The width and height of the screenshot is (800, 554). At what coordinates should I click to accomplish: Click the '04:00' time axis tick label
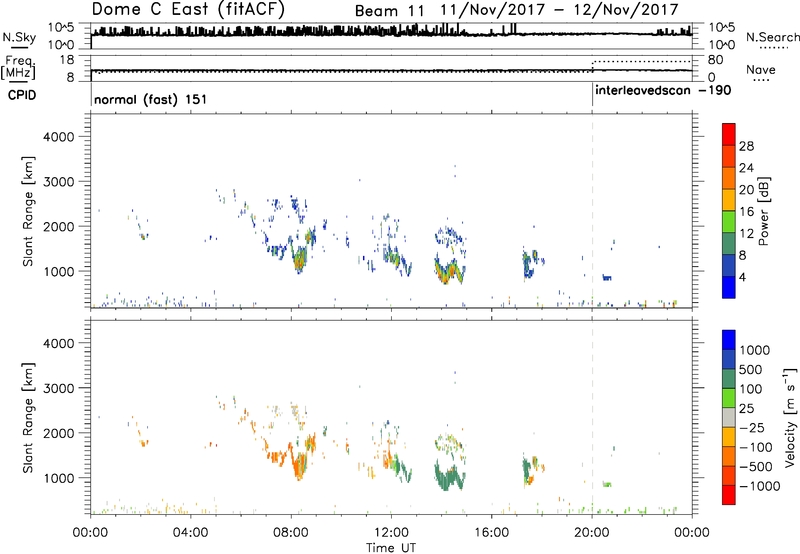coord(190,533)
